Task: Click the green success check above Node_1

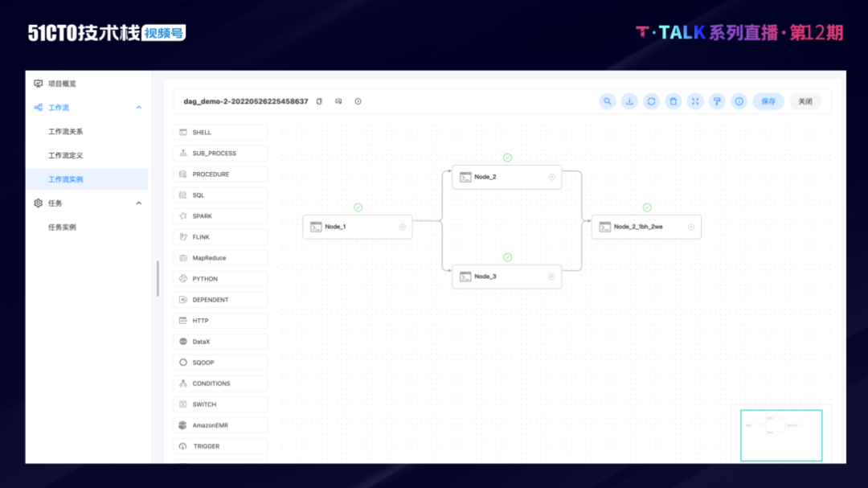Action: coord(358,207)
